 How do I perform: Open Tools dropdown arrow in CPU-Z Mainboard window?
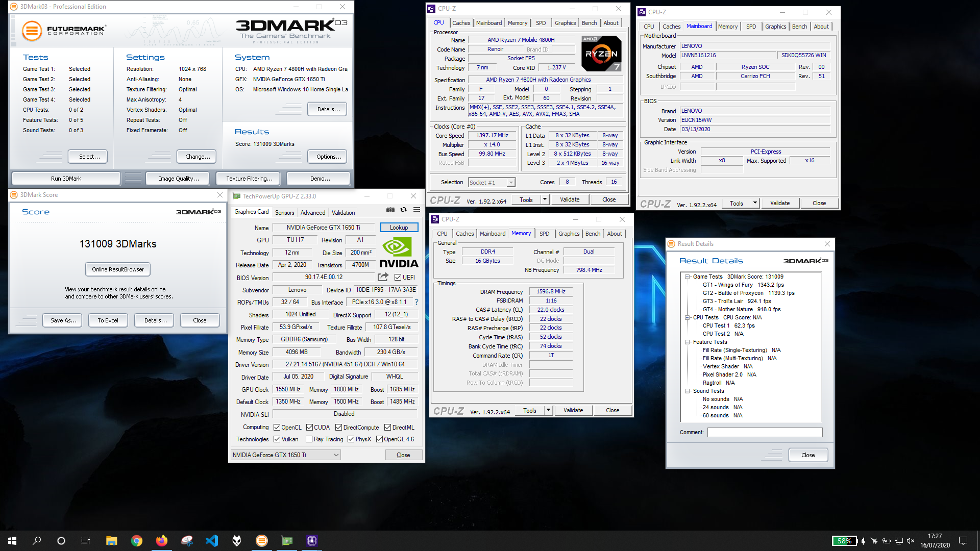[755, 203]
